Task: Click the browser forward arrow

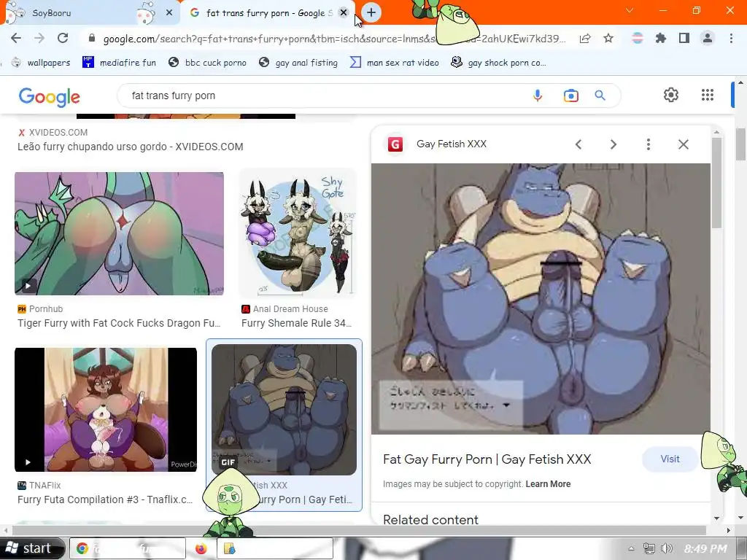Action: coord(39,38)
